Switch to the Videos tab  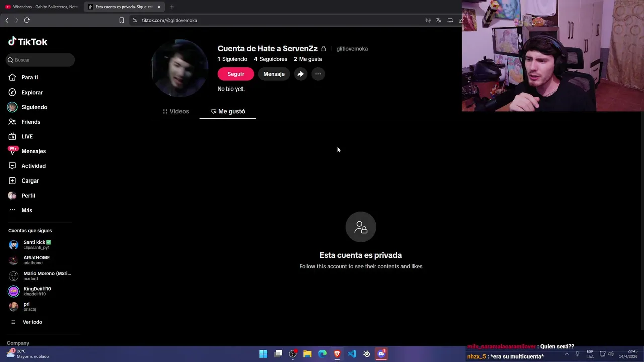176,111
